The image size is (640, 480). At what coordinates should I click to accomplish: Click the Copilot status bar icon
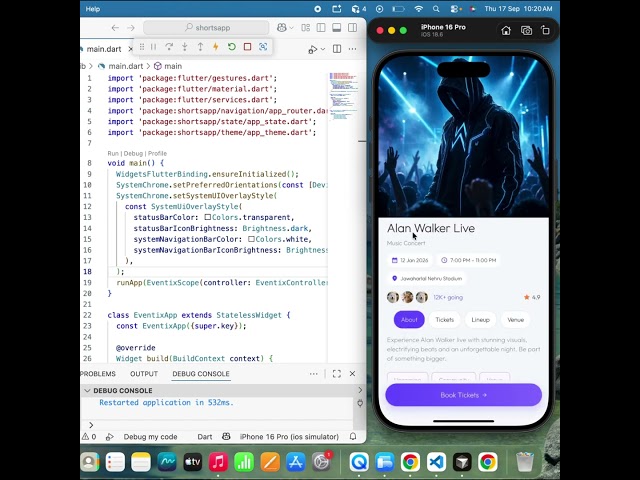[226, 436]
